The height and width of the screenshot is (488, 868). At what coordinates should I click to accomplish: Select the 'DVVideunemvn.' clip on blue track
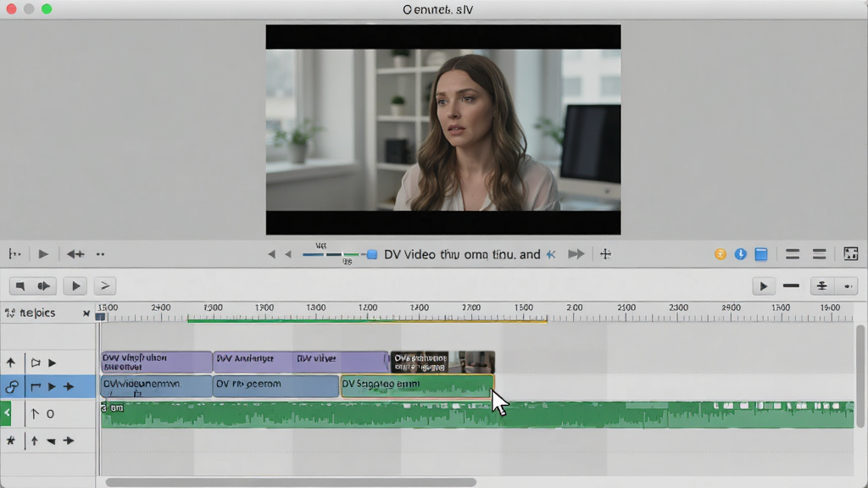157,386
